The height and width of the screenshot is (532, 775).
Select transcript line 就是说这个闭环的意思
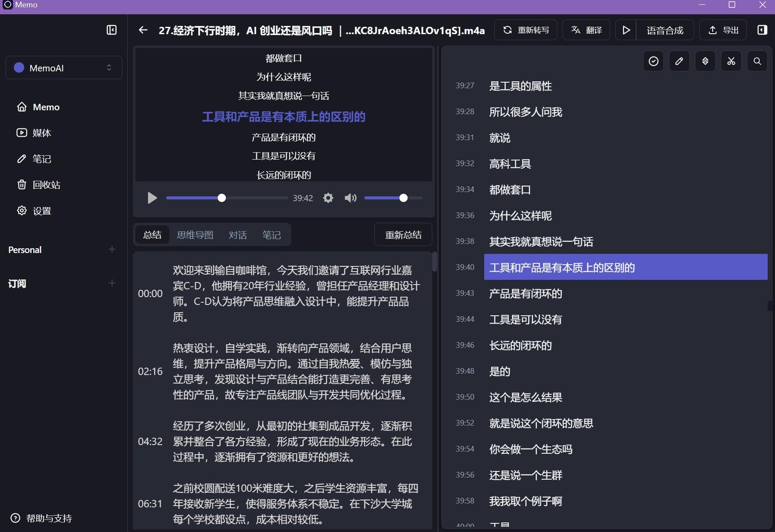coord(541,423)
